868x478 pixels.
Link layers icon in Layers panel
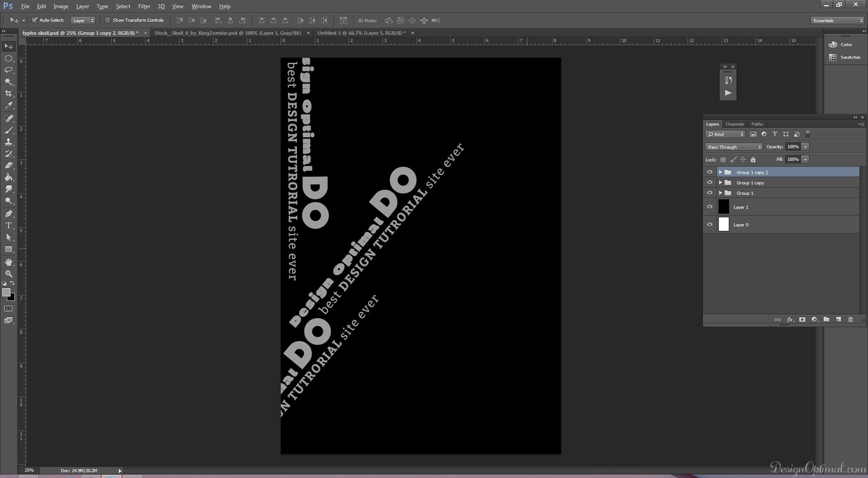pyautogui.click(x=778, y=319)
